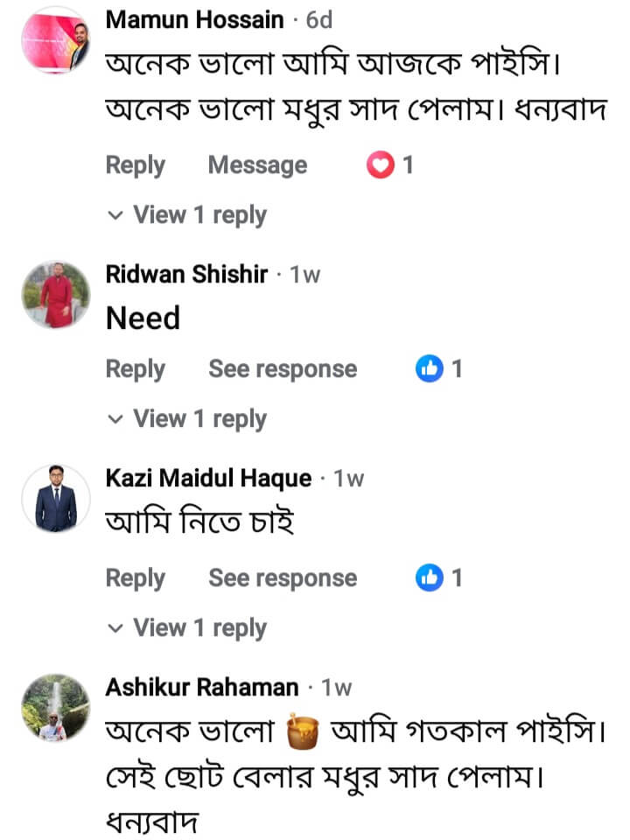Open Ashikur Rahaman's profile picture
This screenshot has height=840, width=630.
coord(55,707)
